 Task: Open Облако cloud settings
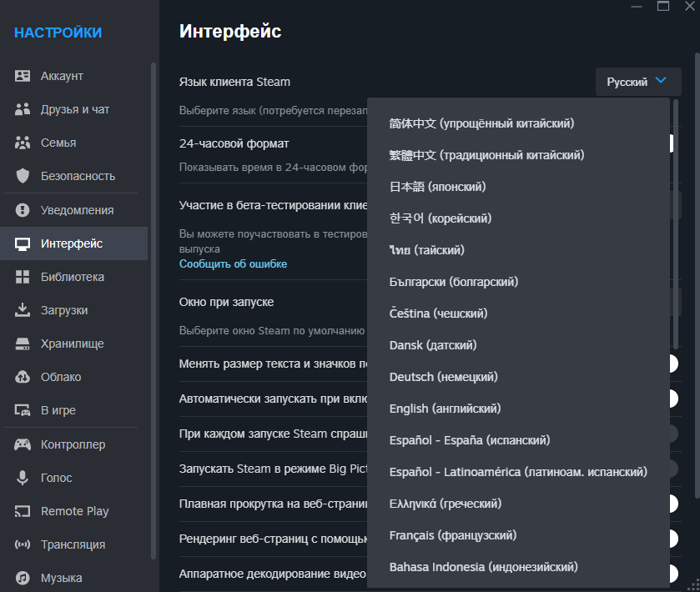[73, 377]
